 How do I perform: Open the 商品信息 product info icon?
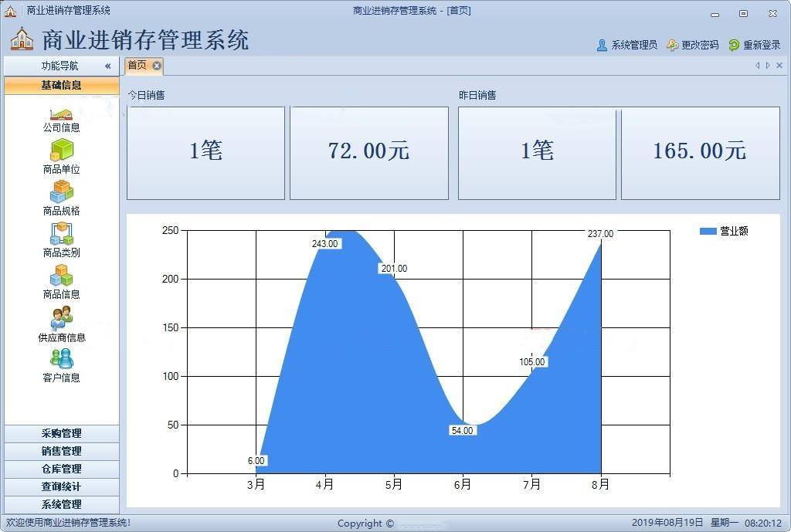tap(62, 276)
